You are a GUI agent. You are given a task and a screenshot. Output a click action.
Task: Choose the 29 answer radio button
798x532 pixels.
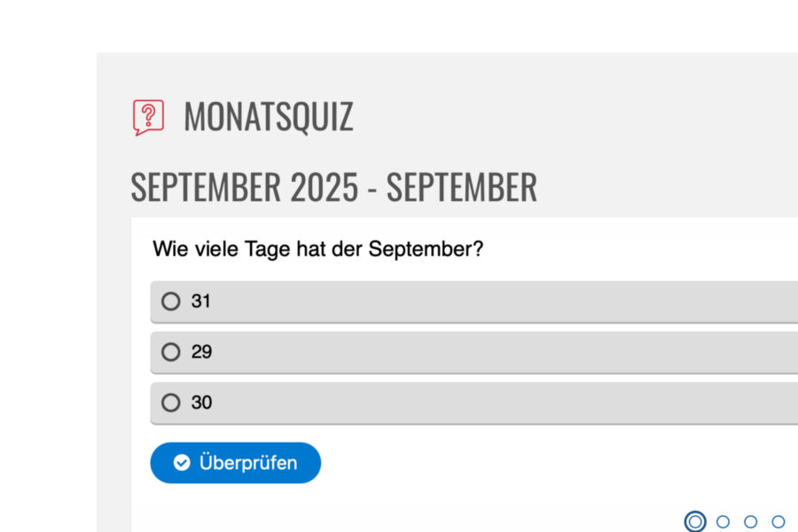point(169,352)
